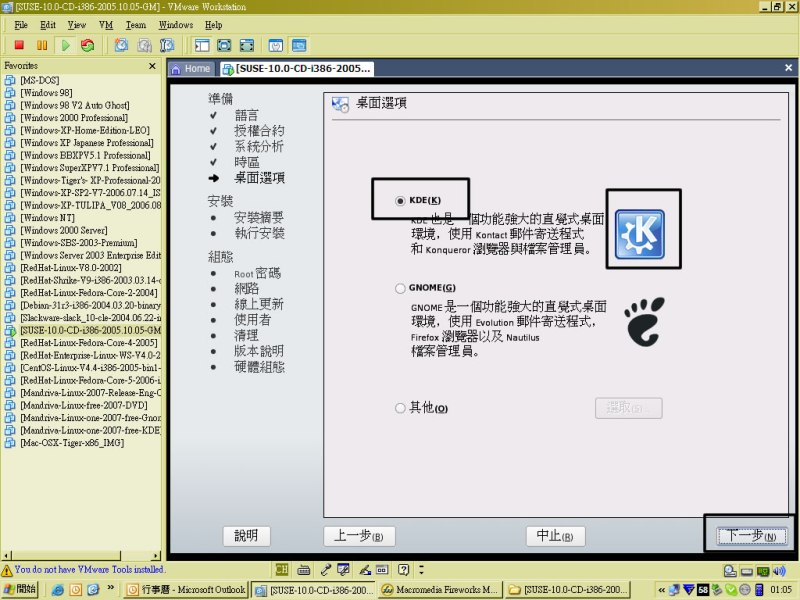This screenshot has height=600, width=800.
Task: Open the IME toolbar options arrows
Action: click(x=421, y=569)
